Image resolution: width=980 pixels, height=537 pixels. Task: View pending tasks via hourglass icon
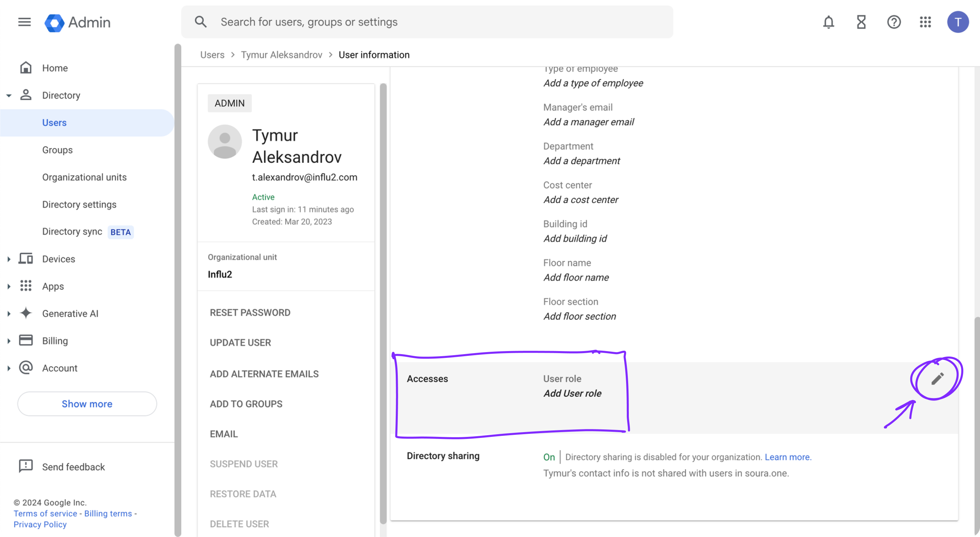861,22
